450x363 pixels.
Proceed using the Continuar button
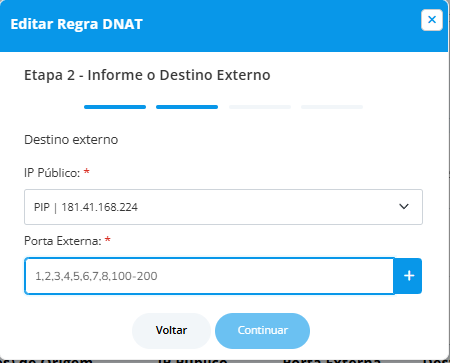(262, 330)
